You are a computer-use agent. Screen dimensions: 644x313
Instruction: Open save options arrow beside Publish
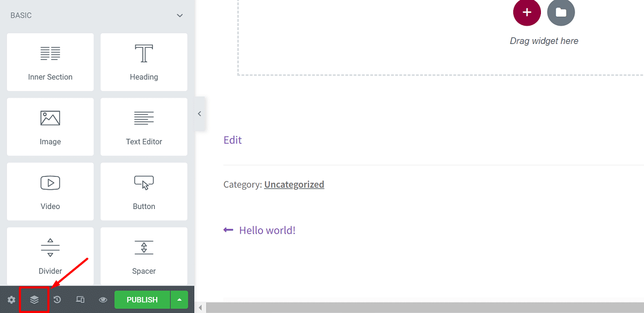(x=179, y=300)
